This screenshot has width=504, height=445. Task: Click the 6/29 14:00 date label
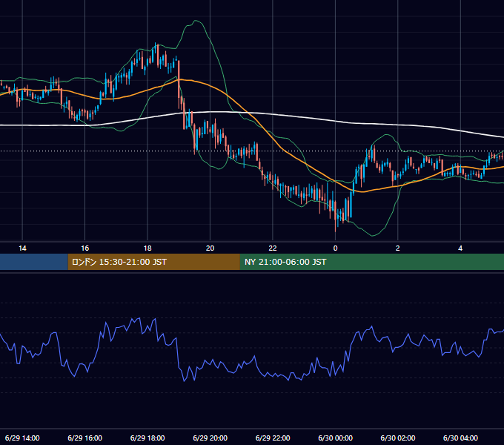click(22, 438)
